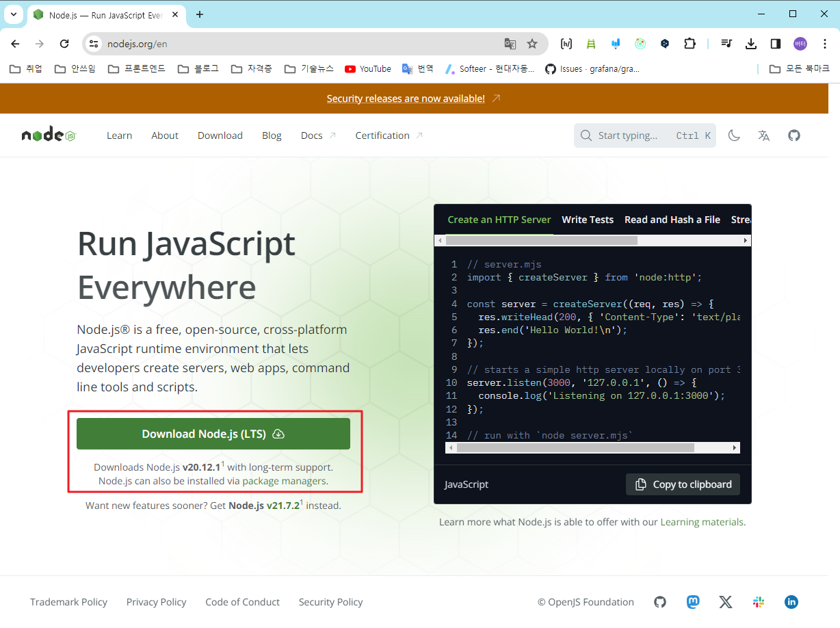Open the [h/] bracket extension
Image resolution: width=840 pixels, height=628 pixels.
[566, 44]
